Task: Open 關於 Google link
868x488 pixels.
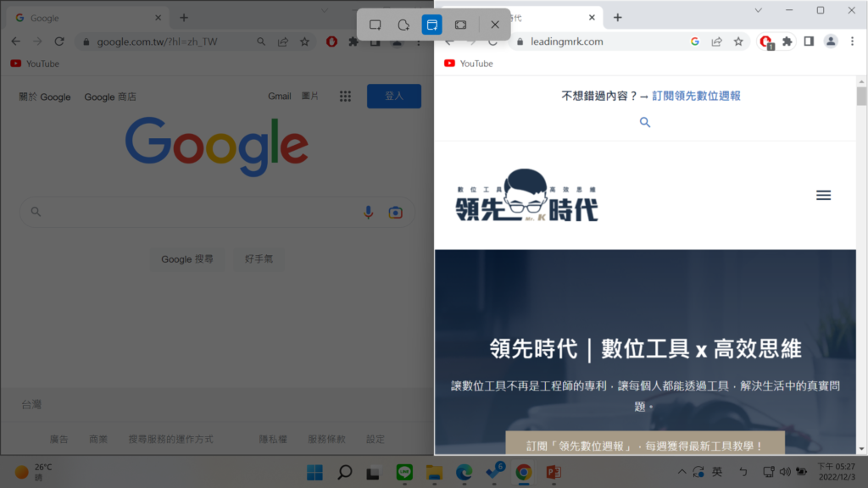Action: 45,97
